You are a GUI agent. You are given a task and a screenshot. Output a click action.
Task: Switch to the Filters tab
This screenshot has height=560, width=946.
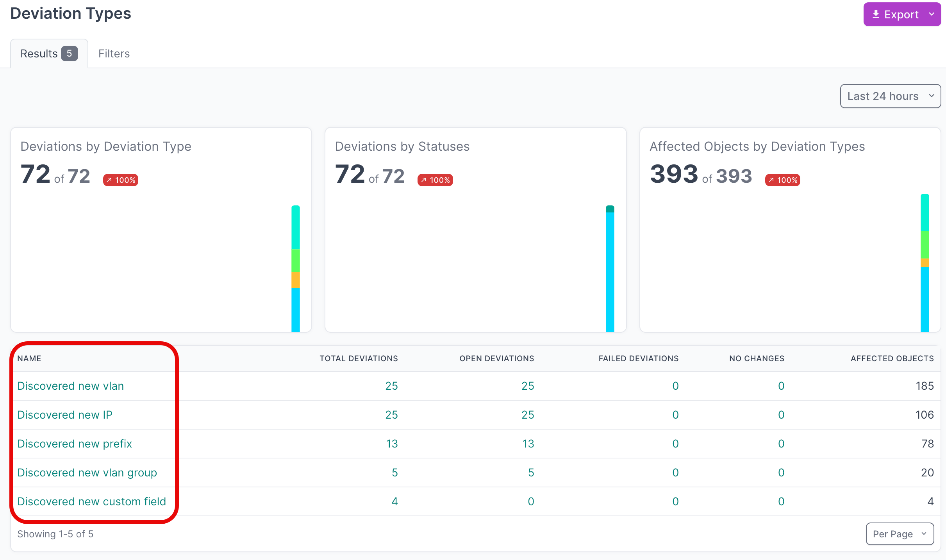coord(114,53)
